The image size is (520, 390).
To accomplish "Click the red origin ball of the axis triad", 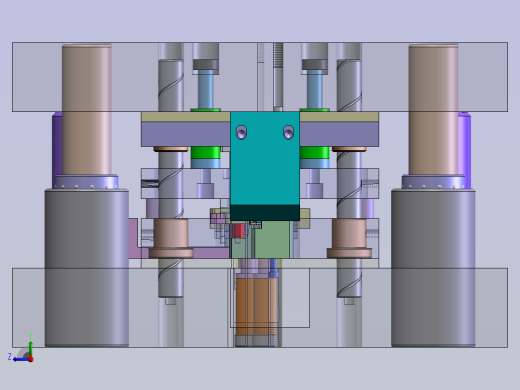I will pos(31,359).
